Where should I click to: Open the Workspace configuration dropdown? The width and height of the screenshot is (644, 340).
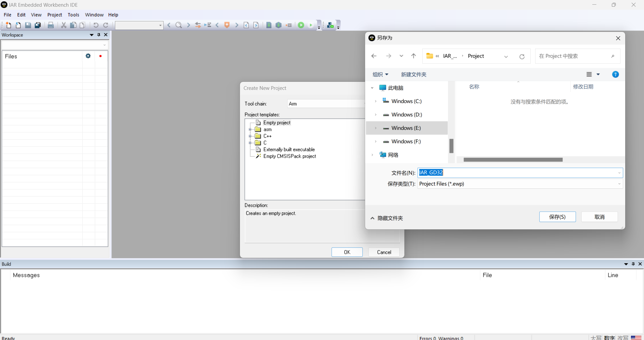click(x=104, y=45)
